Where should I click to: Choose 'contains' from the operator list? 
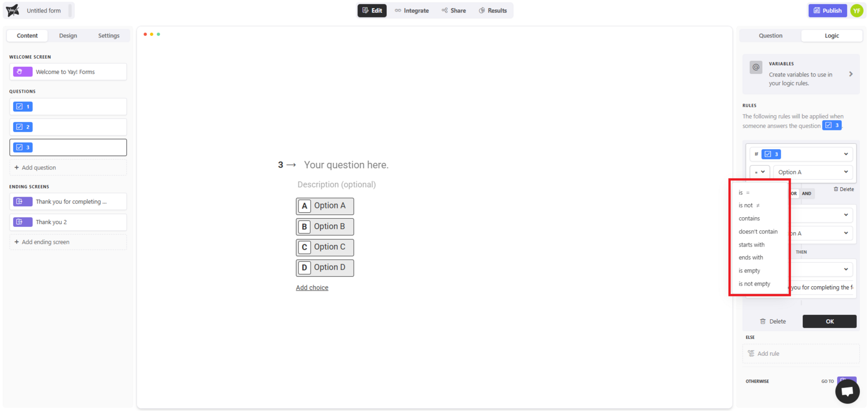click(x=749, y=218)
